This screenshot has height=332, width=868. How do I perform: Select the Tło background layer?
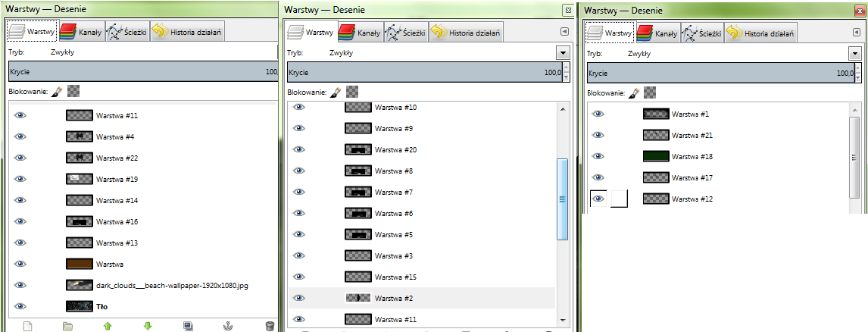tap(105, 306)
